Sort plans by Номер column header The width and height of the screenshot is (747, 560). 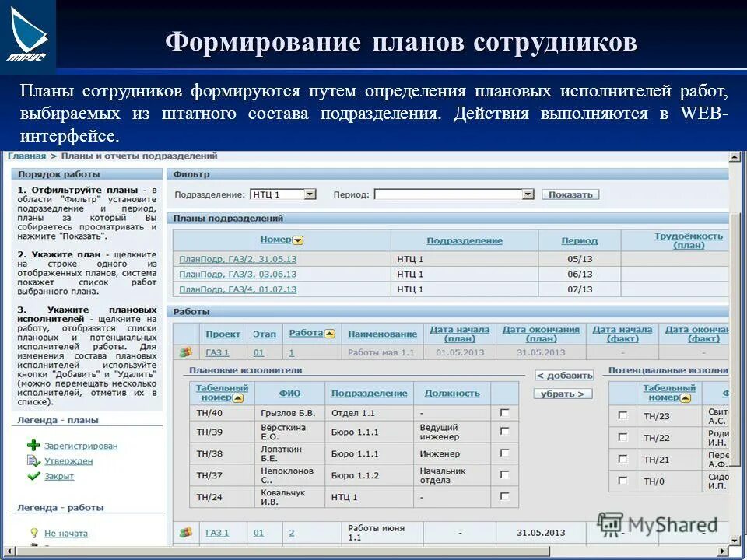pyautogui.click(x=275, y=240)
